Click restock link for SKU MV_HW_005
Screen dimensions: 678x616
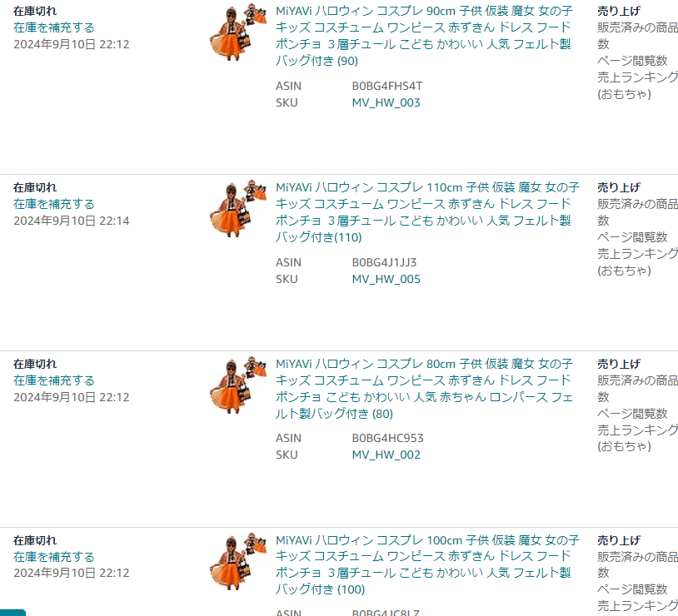point(54,204)
